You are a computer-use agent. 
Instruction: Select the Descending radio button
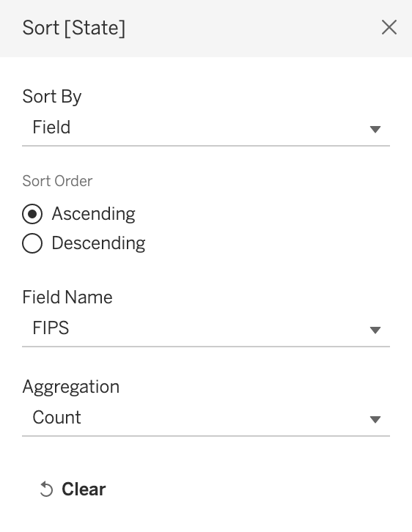point(32,243)
